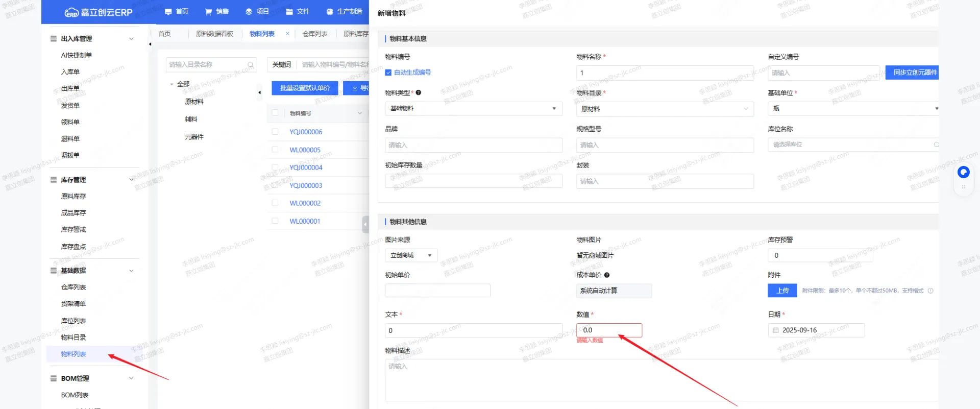Click the info icon after attachment limit text
The image size is (980, 409).
point(930,291)
